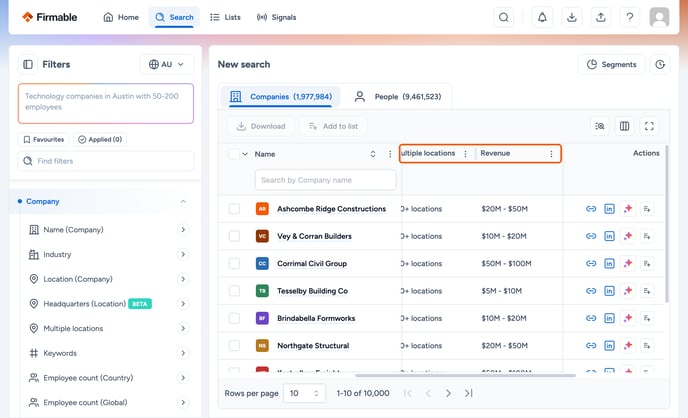
Task: Open Rows per page dropdown
Action: point(305,393)
